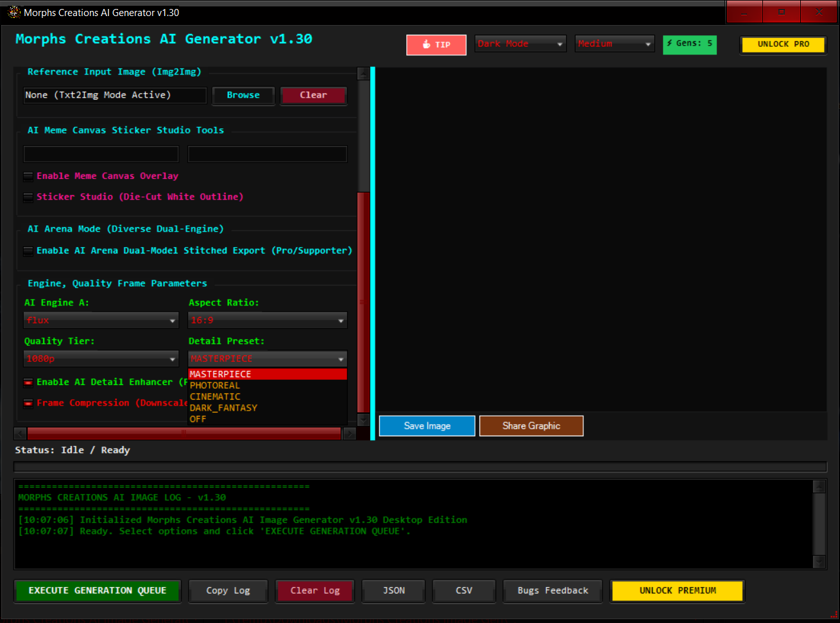Click the reference image path field
Image resolution: width=840 pixels, height=623 pixels.
click(x=115, y=95)
